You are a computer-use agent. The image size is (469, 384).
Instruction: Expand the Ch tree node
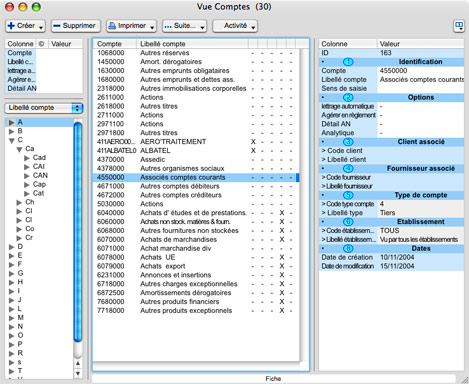coord(19,202)
